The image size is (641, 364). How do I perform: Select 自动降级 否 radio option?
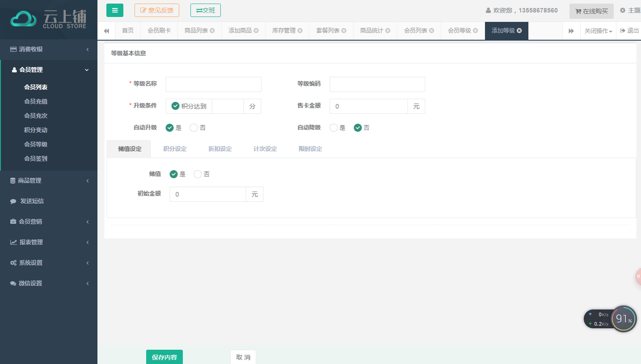click(x=358, y=128)
